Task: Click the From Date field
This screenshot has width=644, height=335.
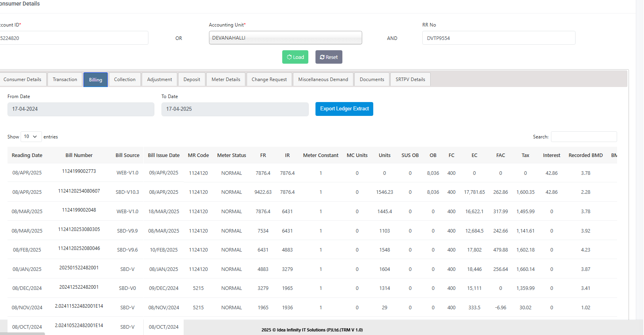Action: (81, 109)
